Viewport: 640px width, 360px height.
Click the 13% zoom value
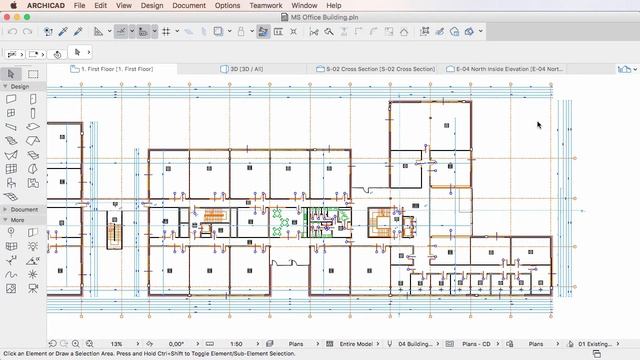(116, 344)
